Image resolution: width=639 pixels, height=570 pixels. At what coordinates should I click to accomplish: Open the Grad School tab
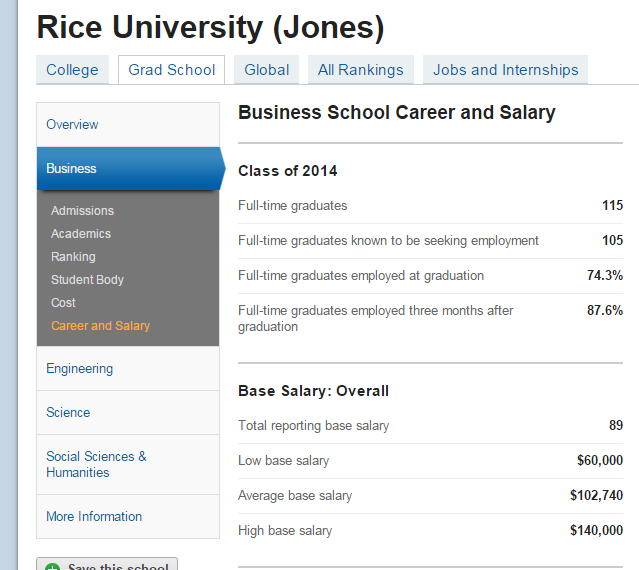171,70
